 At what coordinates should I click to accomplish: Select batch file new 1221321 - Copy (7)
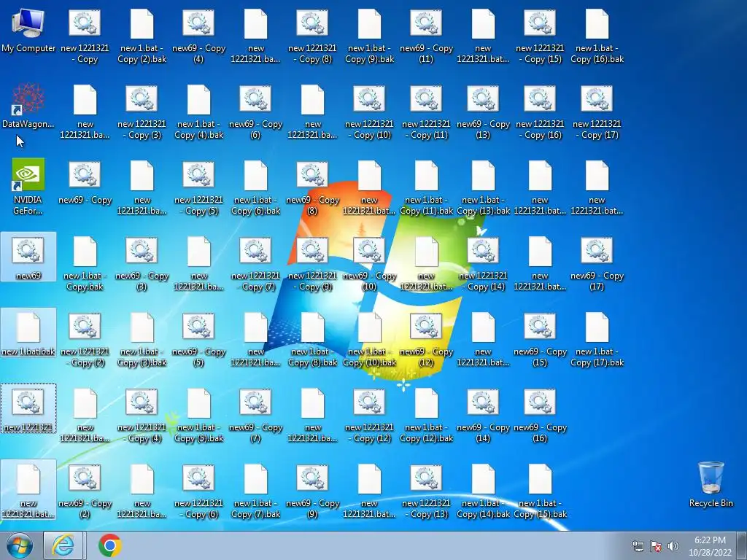(255, 263)
